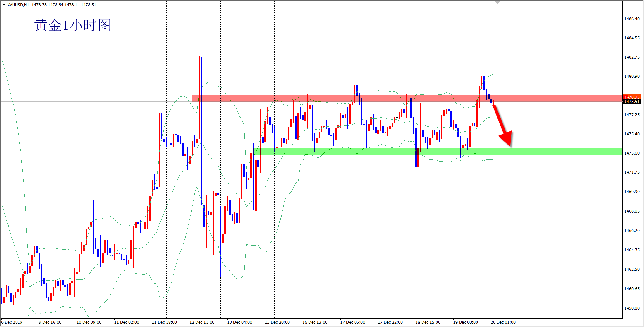The width and height of the screenshot is (644, 327).
Task: Click the 1458.80 price scale label
Action: [632, 308]
